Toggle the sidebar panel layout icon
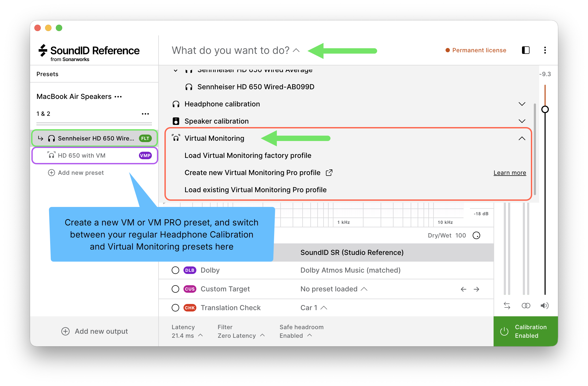 click(525, 50)
